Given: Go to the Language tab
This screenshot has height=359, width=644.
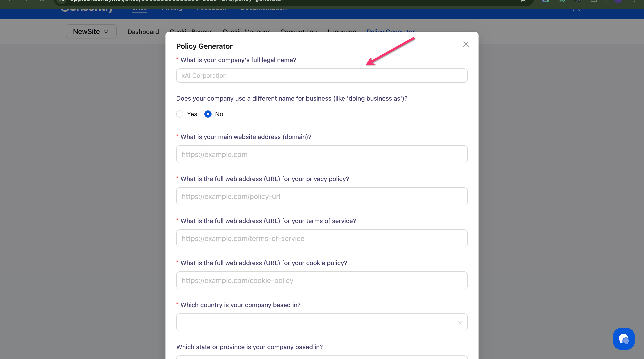Looking at the screenshot, I should pos(341,30).
